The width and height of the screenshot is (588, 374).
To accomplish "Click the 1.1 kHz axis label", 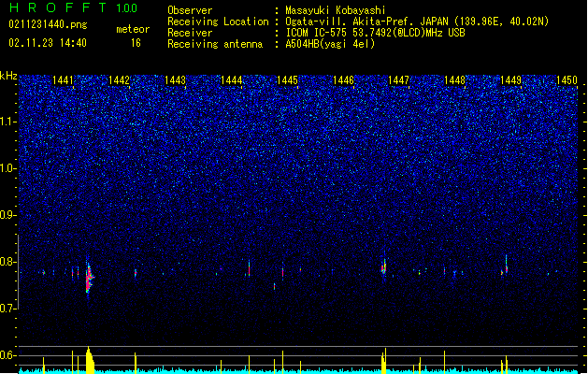I will coord(8,122).
